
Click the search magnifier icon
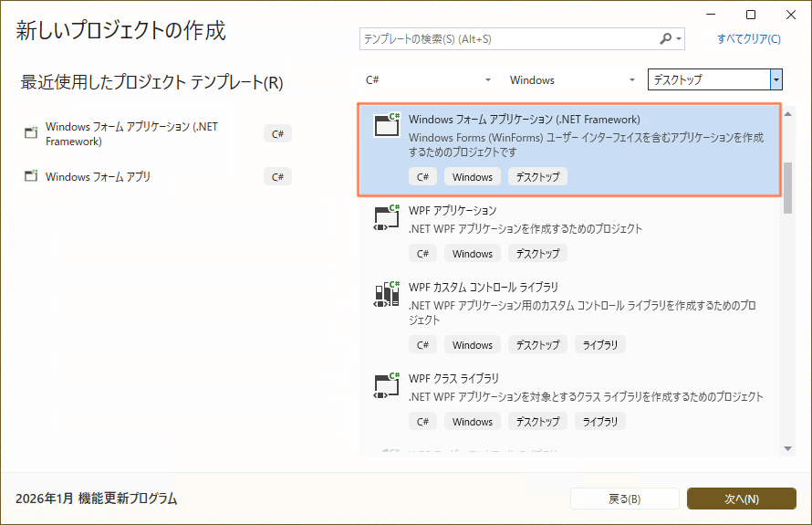665,38
